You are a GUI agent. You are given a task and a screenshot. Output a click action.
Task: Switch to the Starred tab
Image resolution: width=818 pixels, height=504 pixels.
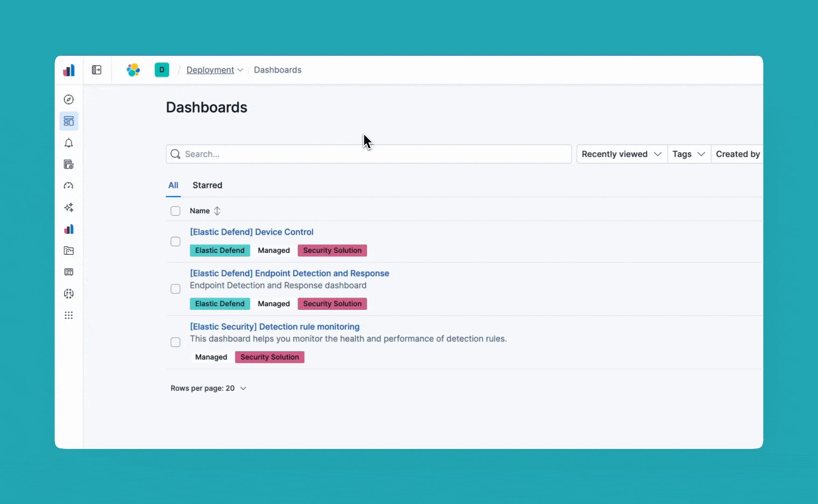pyautogui.click(x=207, y=185)
